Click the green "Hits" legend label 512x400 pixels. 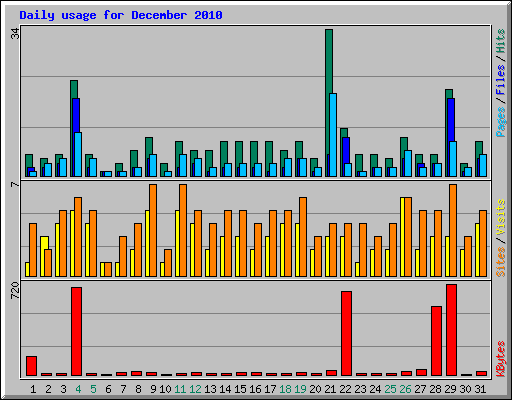tap(501, 41)
